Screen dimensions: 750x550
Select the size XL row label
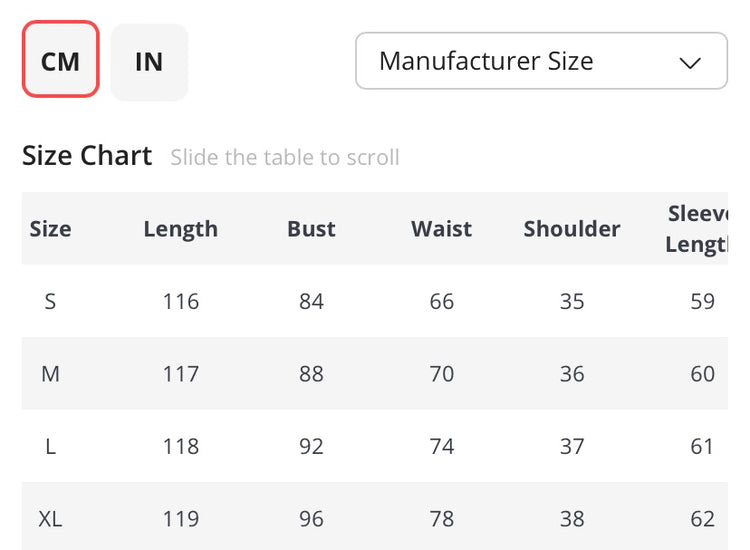point(50,519)
